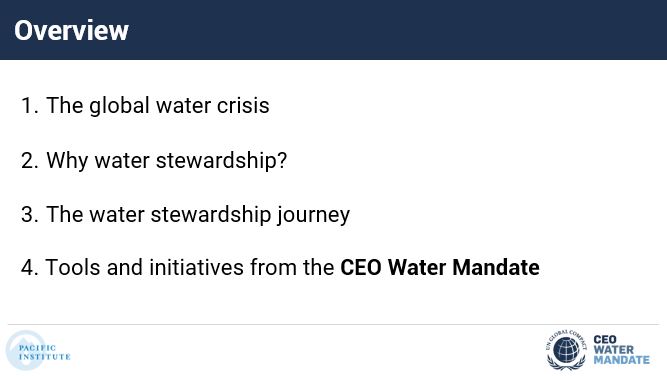Click the CEO Water Mandate footer logo text
The image size is (667, 376).
tap(621, 350)
